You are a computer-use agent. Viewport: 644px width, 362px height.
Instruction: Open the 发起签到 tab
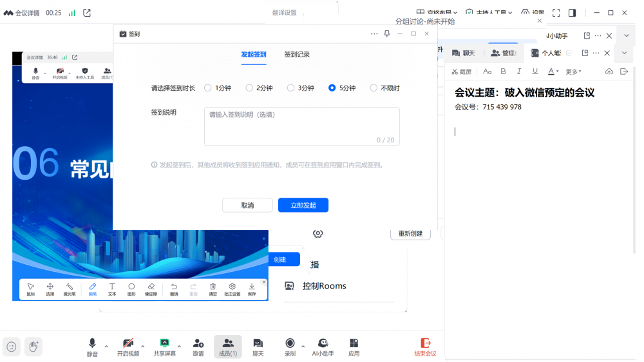(x=253, y=55)
